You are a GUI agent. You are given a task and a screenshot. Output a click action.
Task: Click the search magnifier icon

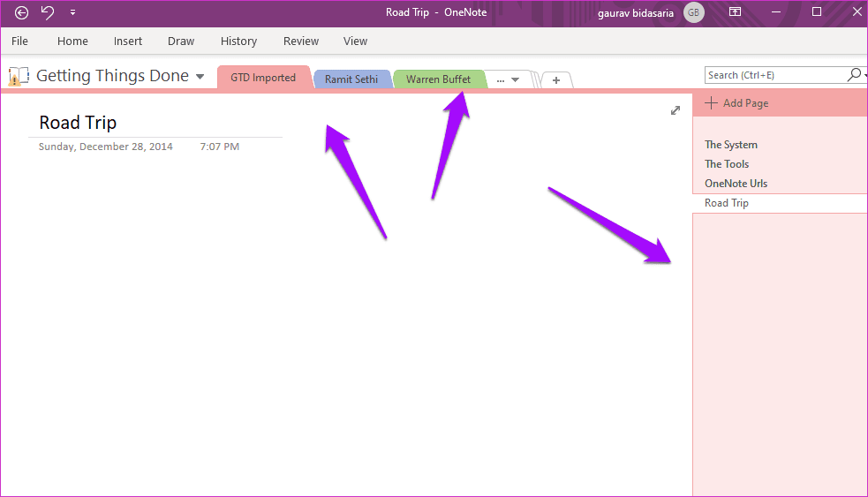tap(855, 74)
